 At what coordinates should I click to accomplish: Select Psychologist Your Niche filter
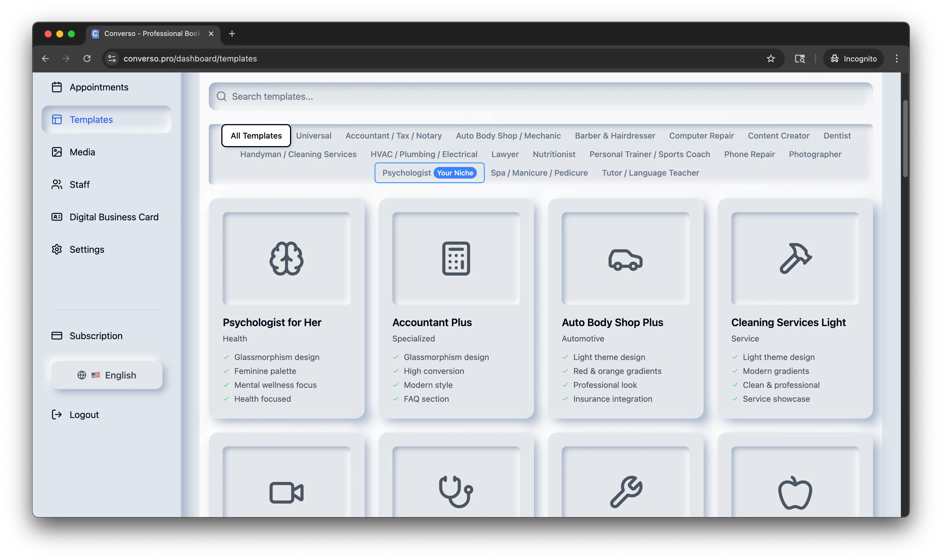pyautogui.click(x=429, y=173)
